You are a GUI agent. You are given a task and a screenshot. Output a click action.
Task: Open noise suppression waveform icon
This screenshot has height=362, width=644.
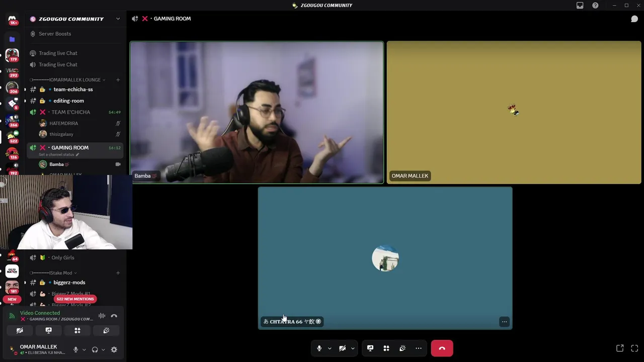pos(102,316)
